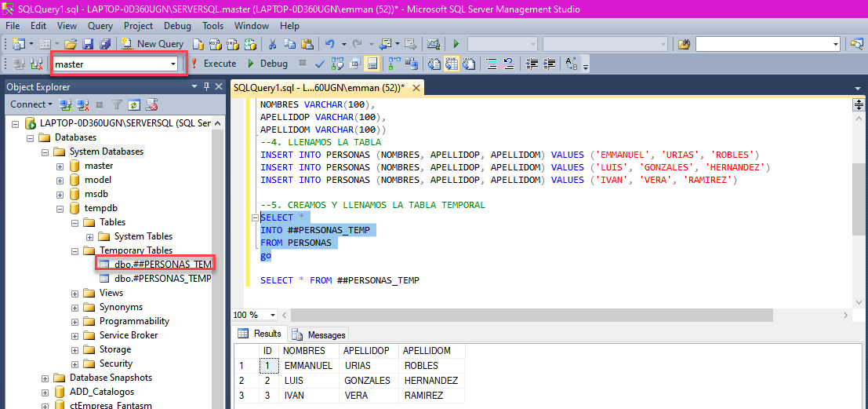Screen dimensions: 868x409
Task: Open the Find combo box dropdown
Action: (835, 44)
